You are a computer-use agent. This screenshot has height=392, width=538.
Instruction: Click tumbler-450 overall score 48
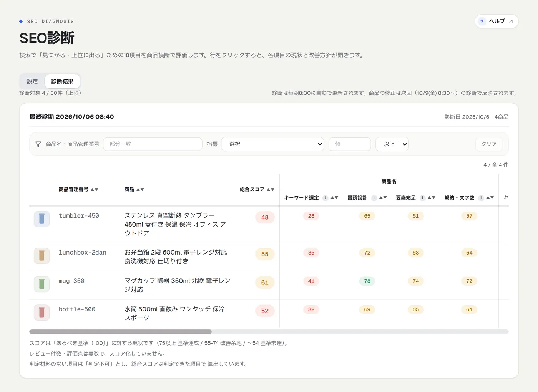click(265, 217)
